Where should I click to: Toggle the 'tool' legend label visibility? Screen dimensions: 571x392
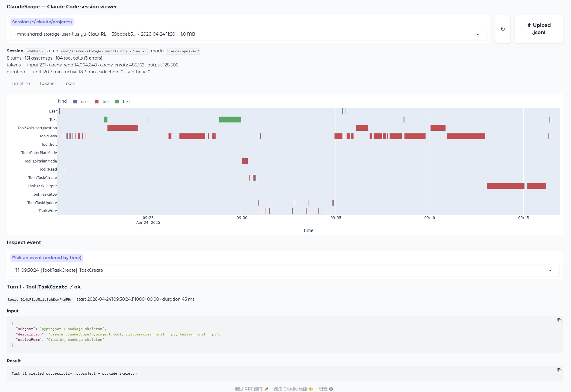pyautogui.click(x=105, y=101)
